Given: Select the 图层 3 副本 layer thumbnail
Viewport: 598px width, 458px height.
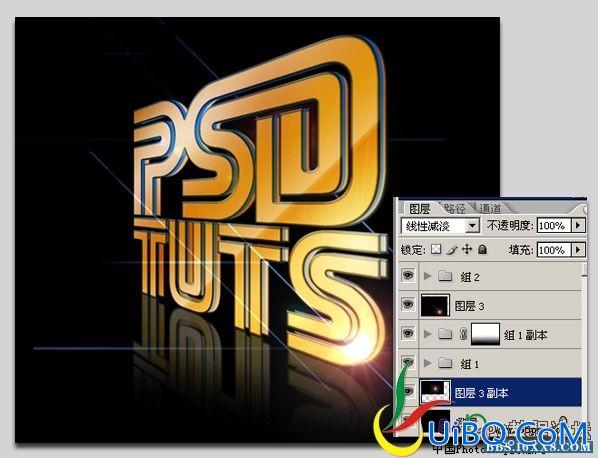Looking at the screenshot, I should point(435,392).
